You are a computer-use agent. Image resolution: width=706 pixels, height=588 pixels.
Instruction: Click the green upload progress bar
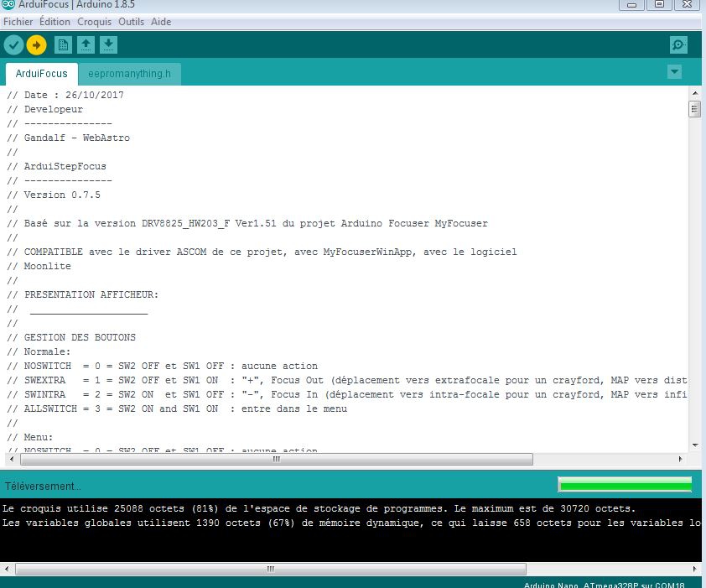pos(625,485)
